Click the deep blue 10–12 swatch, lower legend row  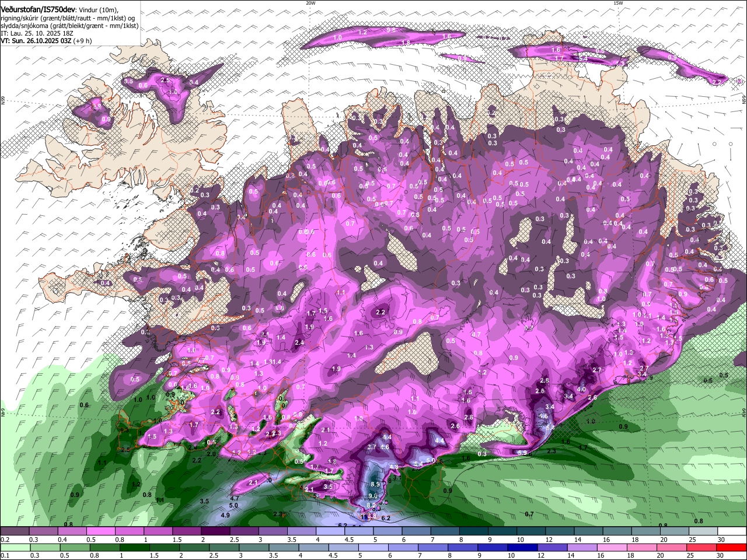(522, 547)
